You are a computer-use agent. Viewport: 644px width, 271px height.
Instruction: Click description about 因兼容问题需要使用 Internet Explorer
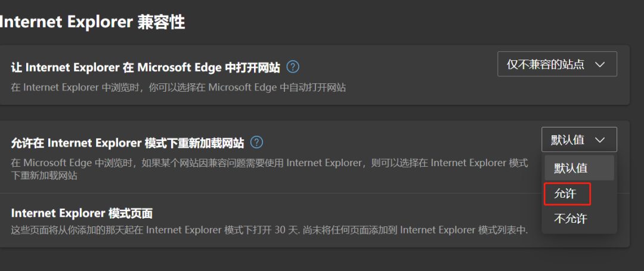(270, 163)
